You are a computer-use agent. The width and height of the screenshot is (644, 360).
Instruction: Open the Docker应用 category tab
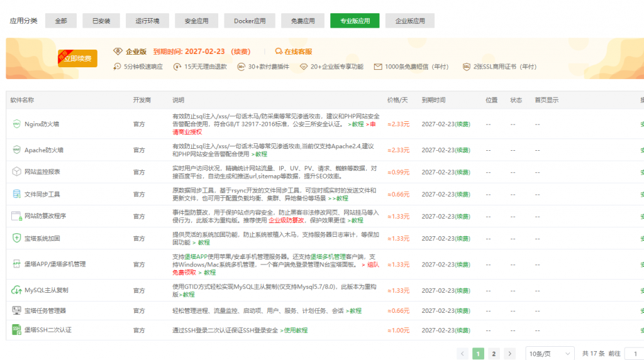coord(250,21)
